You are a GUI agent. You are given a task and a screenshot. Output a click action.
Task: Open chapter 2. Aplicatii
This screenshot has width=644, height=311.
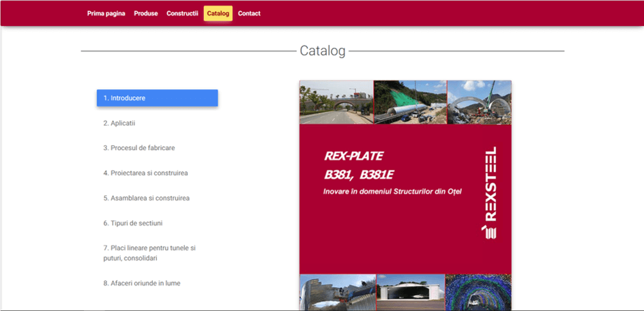point(119,123)
